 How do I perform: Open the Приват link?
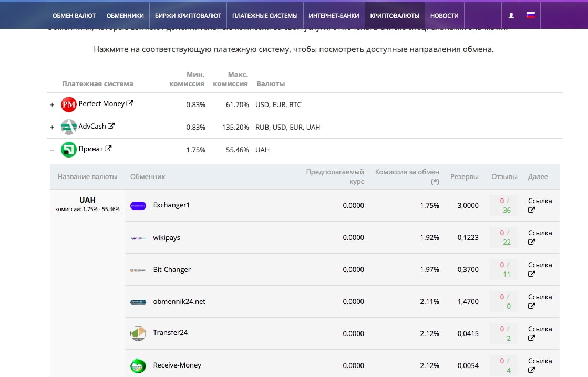pos(91,149)
